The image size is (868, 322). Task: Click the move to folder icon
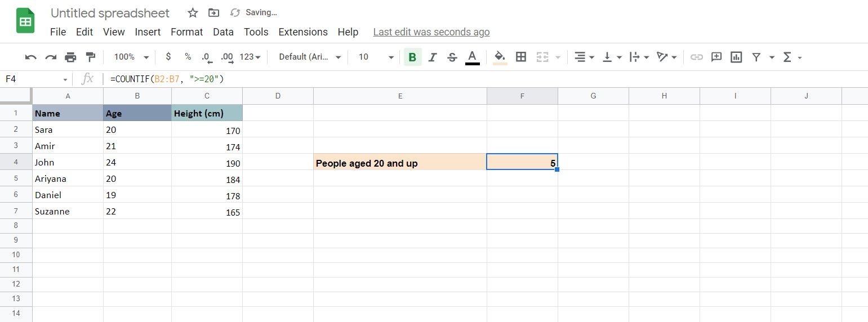coord(213,13)
